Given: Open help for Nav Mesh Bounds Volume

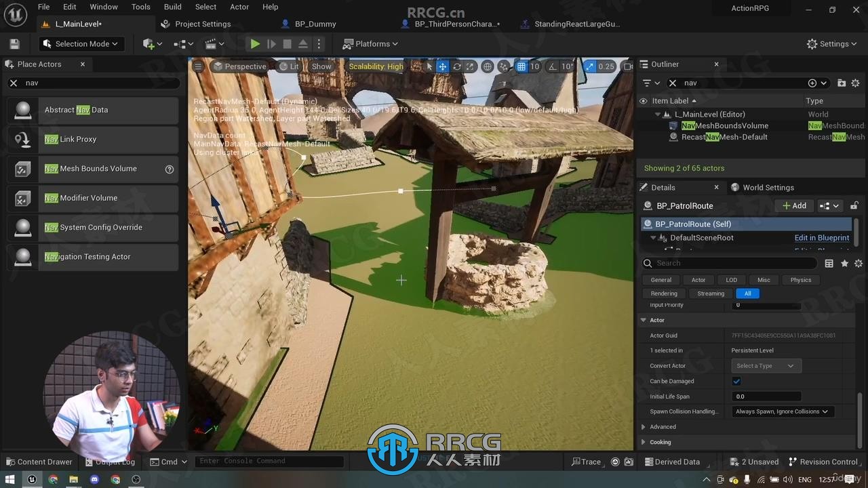Looking at the screenshot, I should coord(170,169).
